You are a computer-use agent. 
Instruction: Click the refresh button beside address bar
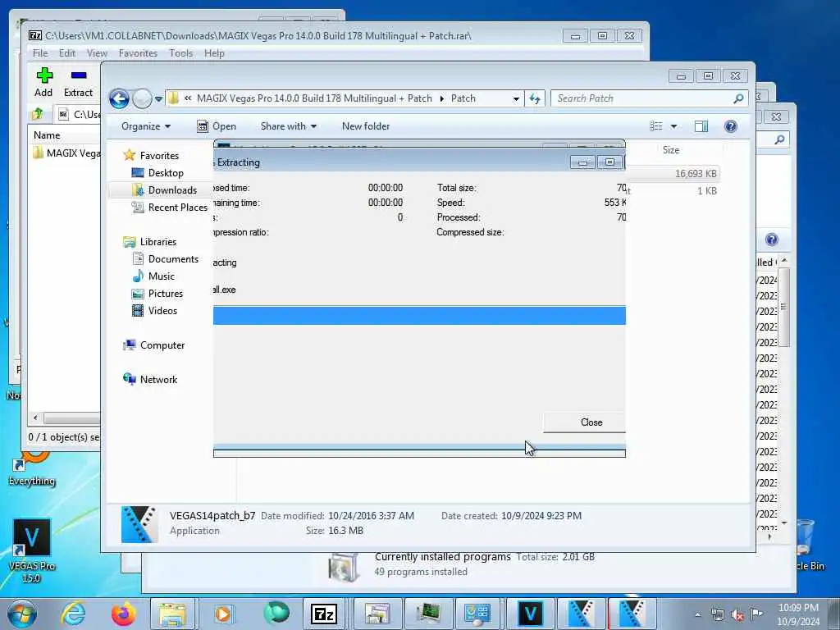(x=535, y=98)
